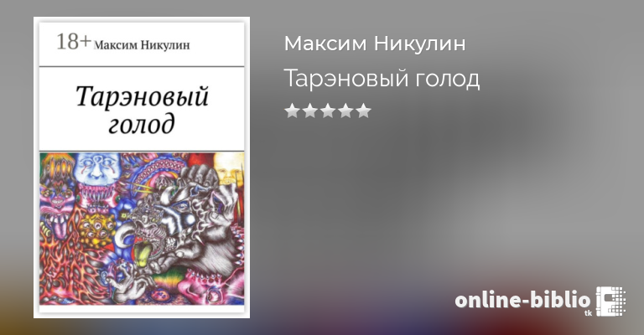Select the author name Максим Никулин heading

point(375,44)
